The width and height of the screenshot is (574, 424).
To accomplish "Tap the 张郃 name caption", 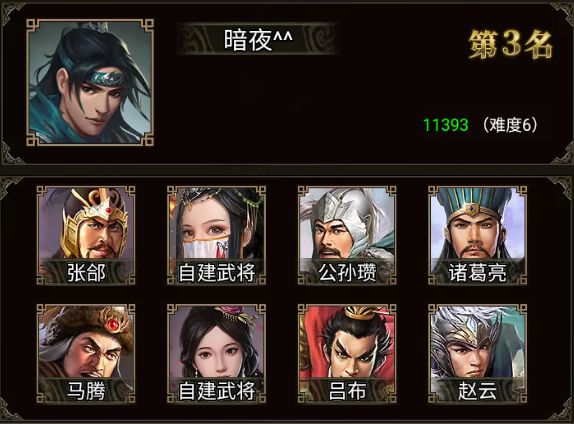I will tap(86, 273).
